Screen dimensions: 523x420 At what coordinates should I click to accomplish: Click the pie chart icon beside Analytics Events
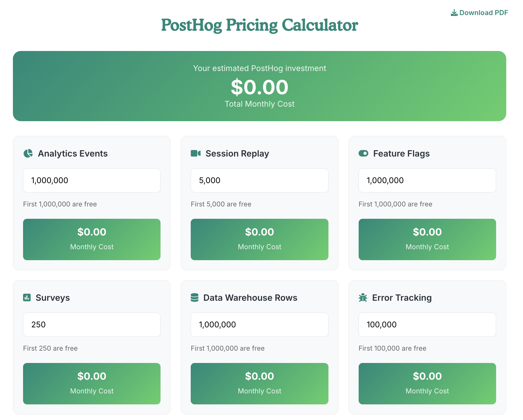pos(28,154)
